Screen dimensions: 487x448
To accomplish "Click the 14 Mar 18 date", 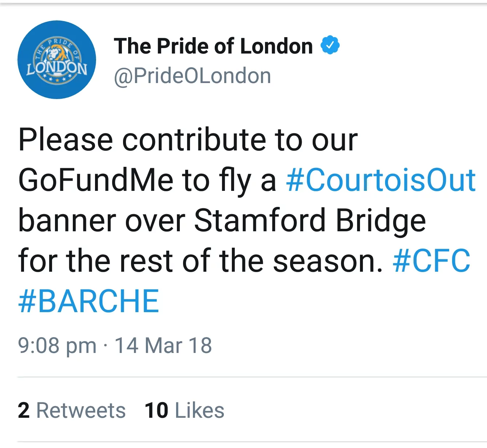I will pos(163,345).
